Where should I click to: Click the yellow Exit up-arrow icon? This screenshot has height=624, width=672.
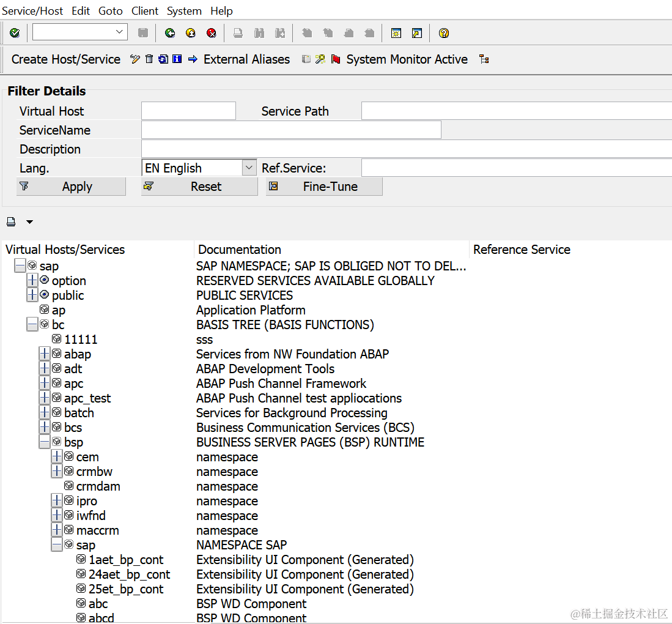point(191,33)
